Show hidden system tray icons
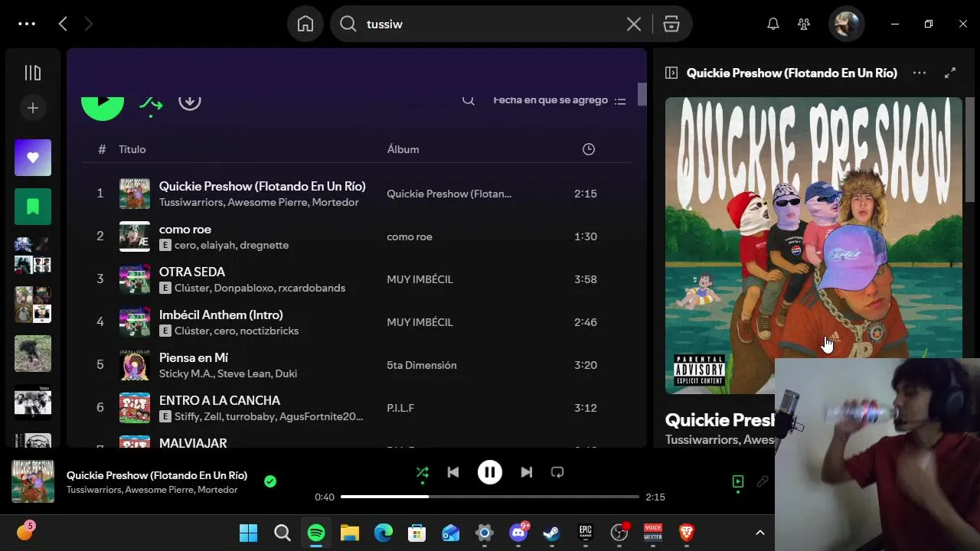 pos(760,533)
